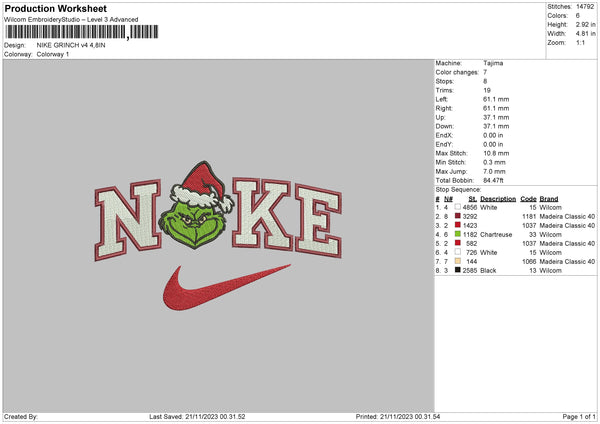Viewport: 600px width, 424px height.
Task: Click the 'Page 1 of 1' footer text
Action: point(579,416)
